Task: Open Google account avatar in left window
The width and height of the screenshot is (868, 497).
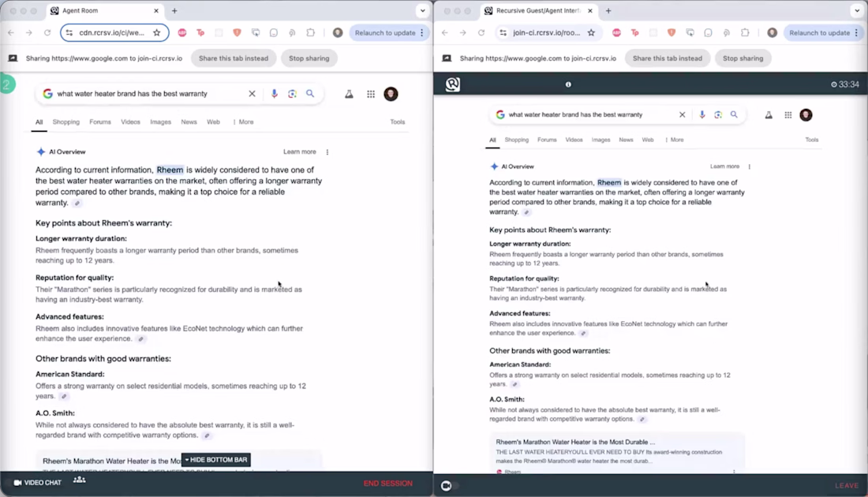Action: (391, 94)
